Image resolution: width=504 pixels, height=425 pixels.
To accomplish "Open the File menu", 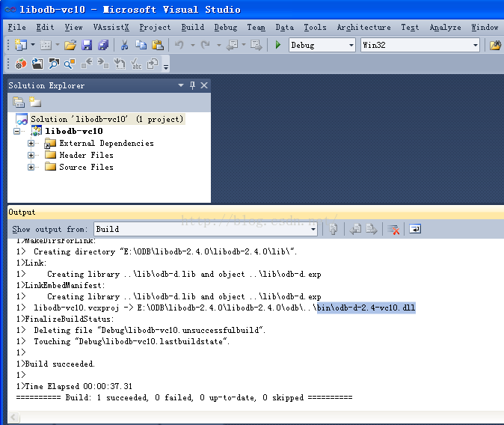I will tap(16, 28).
